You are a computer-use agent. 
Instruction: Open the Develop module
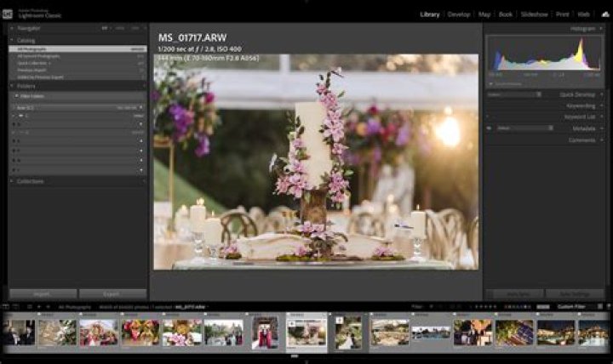(x=458, y=14)
